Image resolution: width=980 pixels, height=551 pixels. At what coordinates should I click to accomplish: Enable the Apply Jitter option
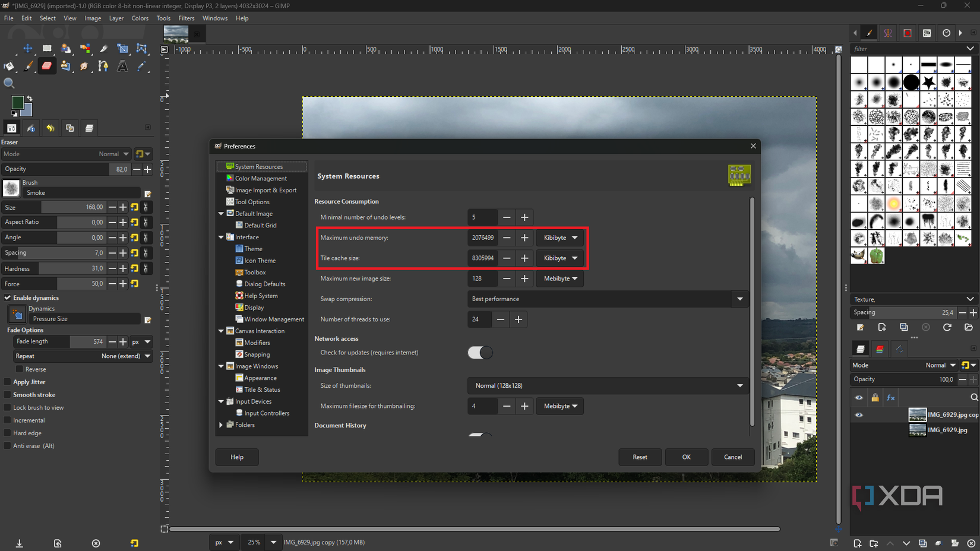click(x=6, y=382)
